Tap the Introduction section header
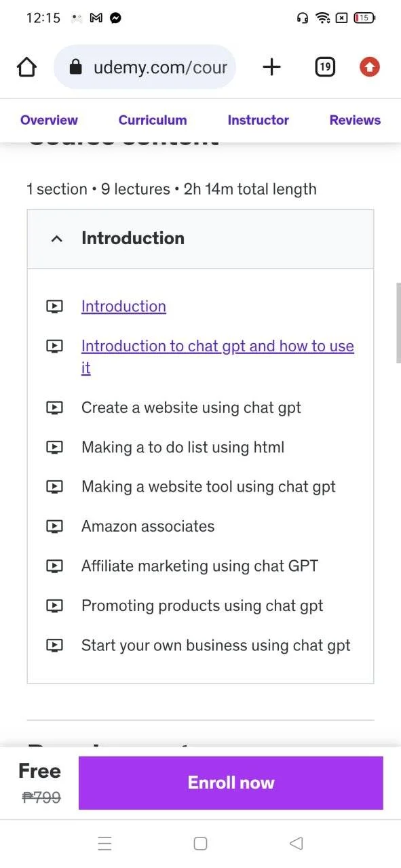Viewport: 401px width, 868px height. coord(200,239)
